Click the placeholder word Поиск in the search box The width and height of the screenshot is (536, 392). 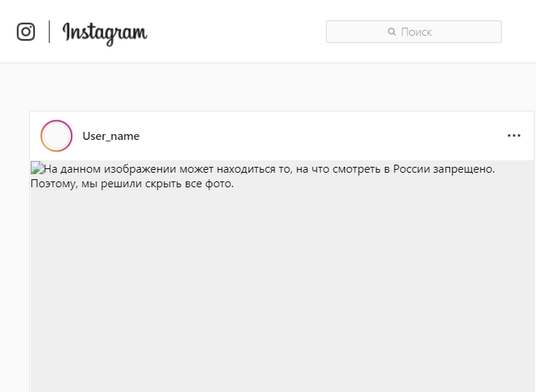416,32
